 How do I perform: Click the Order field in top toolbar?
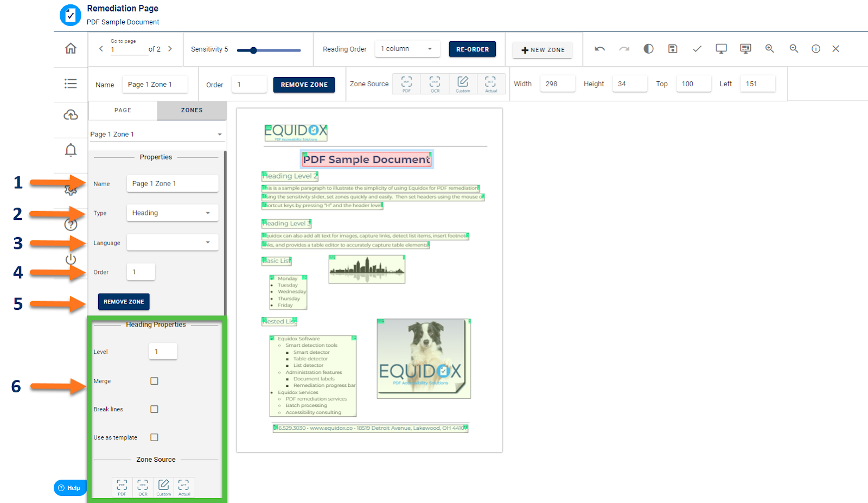(x=250, y=84)
